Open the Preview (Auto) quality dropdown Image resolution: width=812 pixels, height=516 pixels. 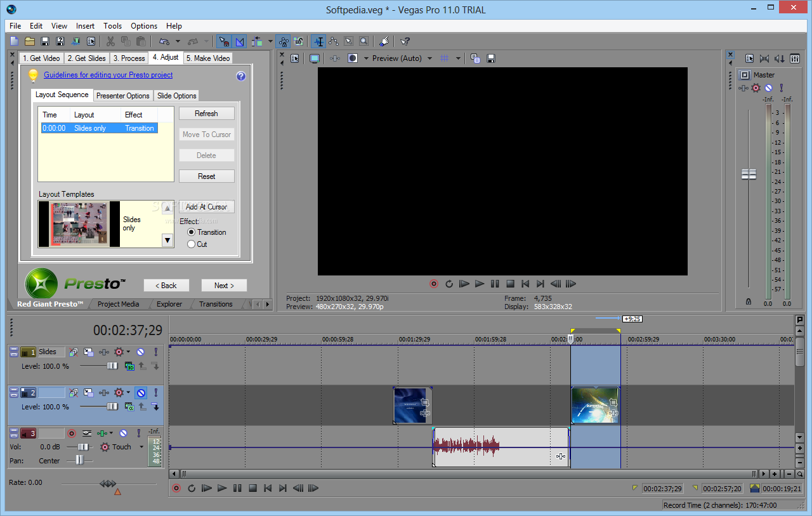429,58
